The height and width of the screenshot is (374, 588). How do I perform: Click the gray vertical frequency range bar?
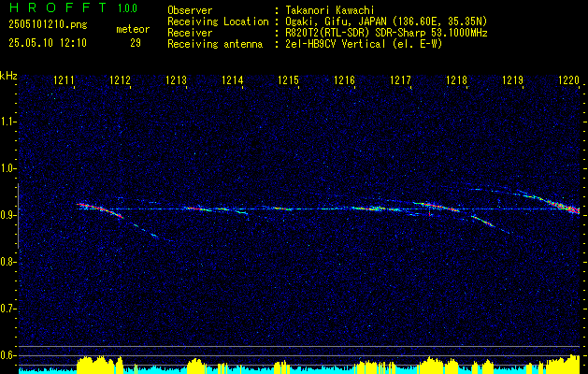tap(18, 216)
